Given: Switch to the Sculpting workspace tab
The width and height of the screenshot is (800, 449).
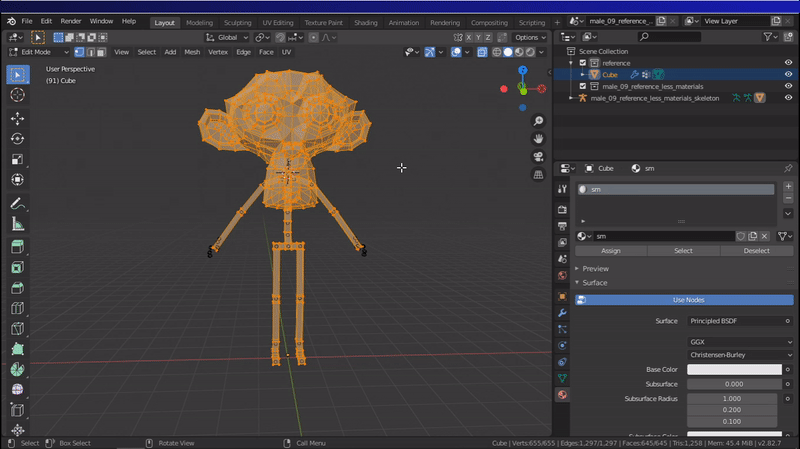Looking at the screenshot, I should coord(238,22).
